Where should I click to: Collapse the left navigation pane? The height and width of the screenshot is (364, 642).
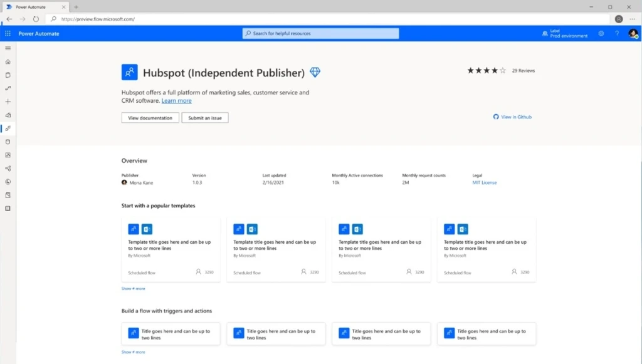(x=8, y=48)
